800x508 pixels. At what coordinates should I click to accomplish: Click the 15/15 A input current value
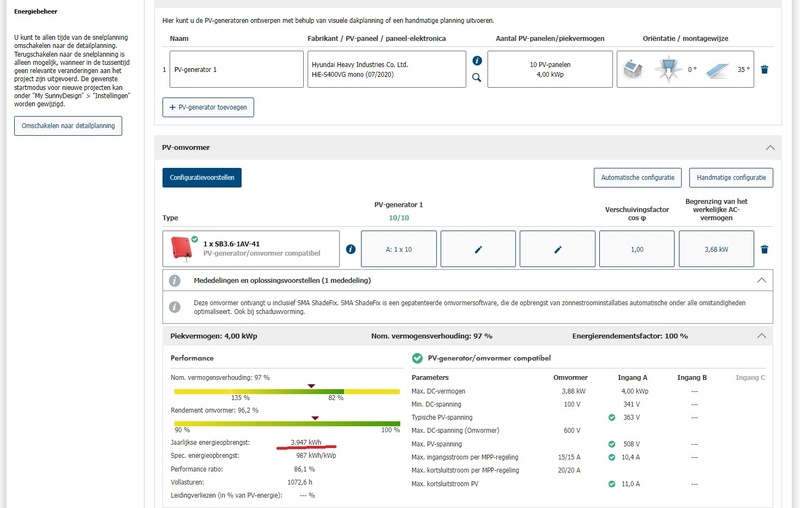coord(569,458)
